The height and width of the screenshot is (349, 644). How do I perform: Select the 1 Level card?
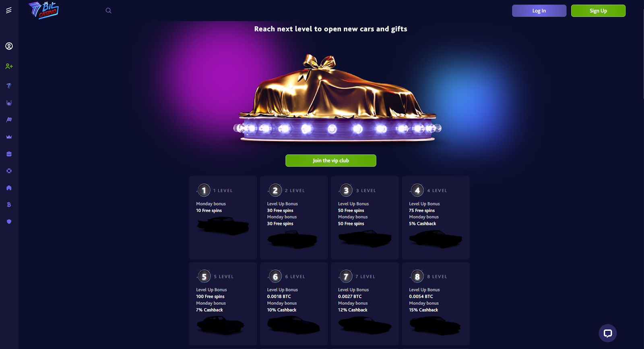[223, 218]
